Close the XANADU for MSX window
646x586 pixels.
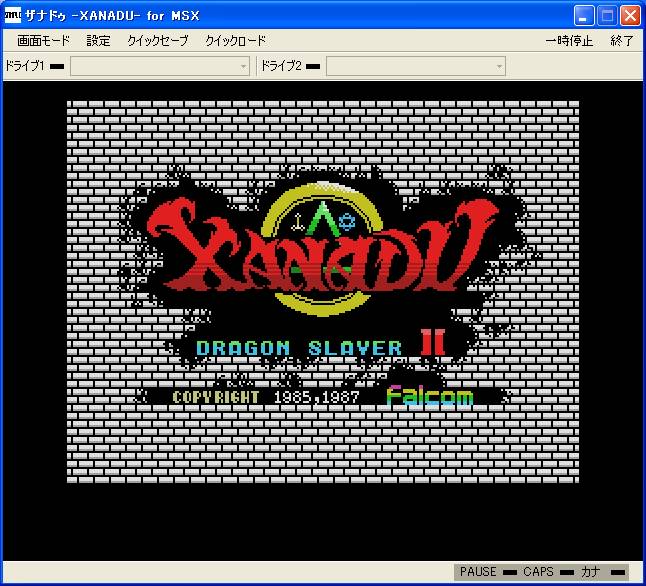click(x=630, y=16)
